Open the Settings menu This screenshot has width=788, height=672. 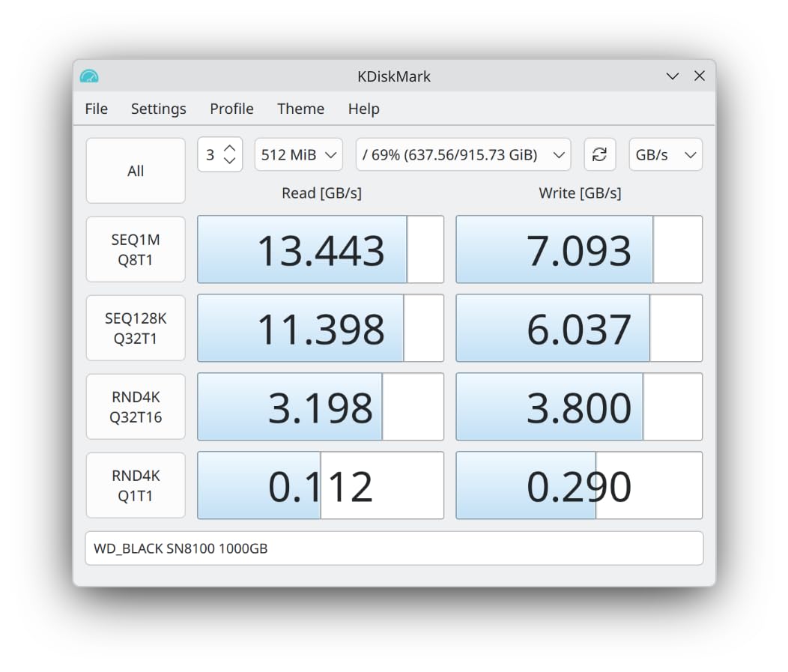(158, 109)
